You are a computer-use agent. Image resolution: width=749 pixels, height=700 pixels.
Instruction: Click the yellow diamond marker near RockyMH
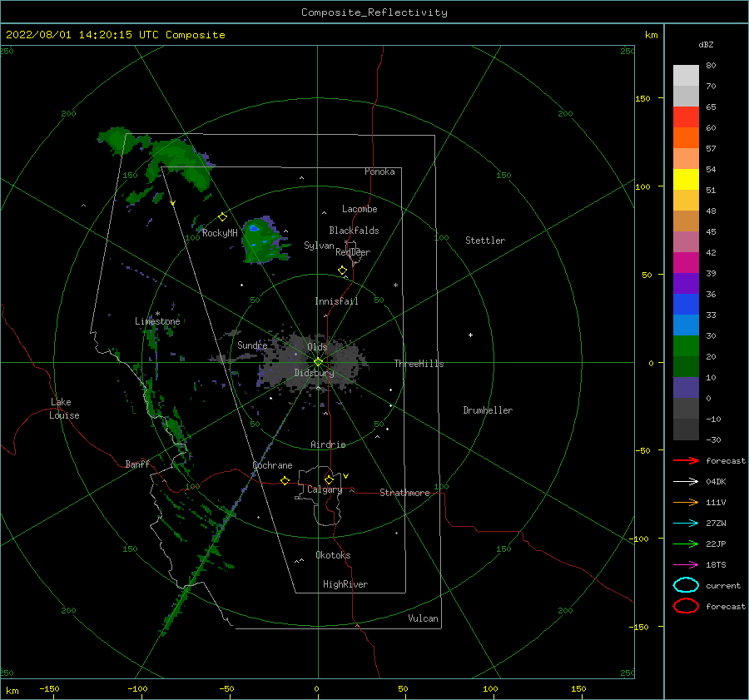point(222,217)
